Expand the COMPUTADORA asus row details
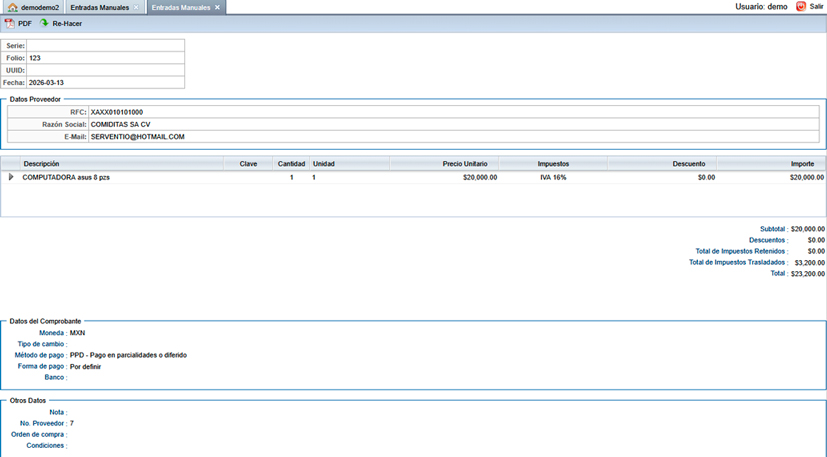Screen dimensions: 827x457 pos(11,177)
